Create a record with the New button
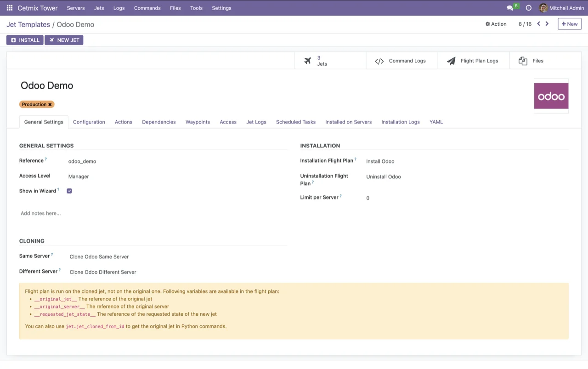The image size is (588, 369). click(569, 23)
